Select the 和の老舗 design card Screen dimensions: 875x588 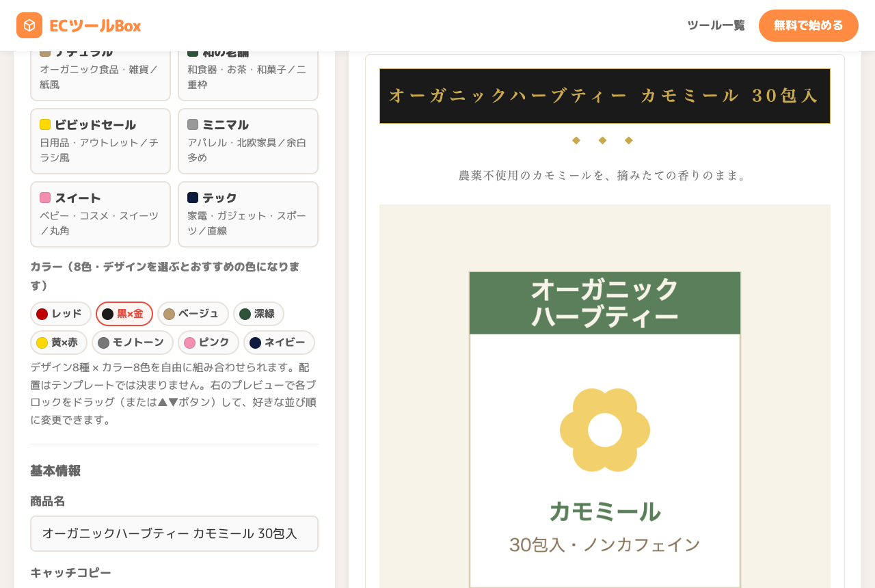(248, 75)
